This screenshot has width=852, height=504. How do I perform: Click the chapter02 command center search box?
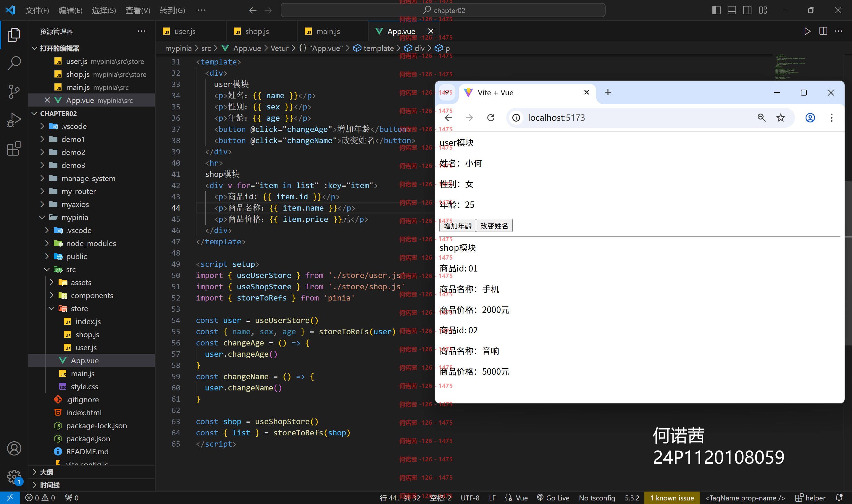point(443,10)
